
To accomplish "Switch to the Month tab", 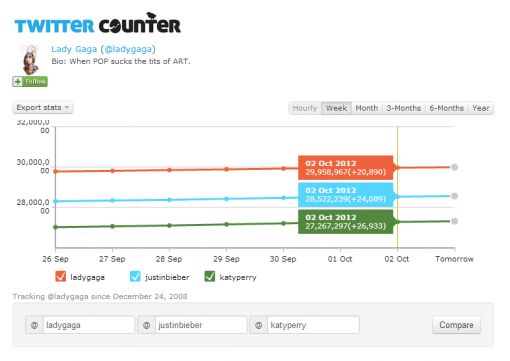I will click(x=367, y=108).
